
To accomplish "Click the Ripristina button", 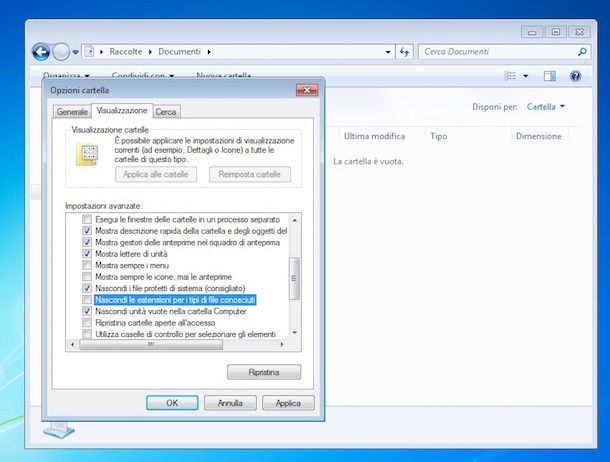I will click(x=264, y=372).
